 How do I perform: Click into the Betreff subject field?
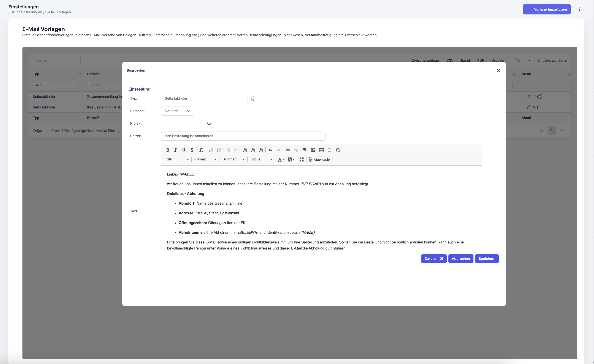(243, 136)
